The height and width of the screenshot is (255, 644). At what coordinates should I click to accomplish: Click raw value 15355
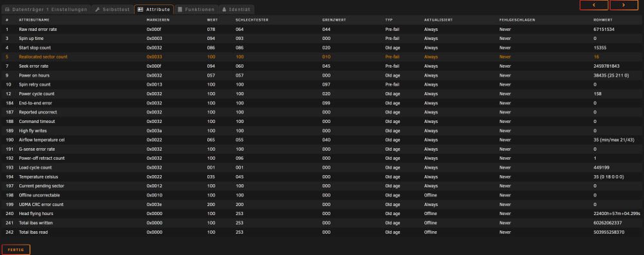tap(600, 48)
